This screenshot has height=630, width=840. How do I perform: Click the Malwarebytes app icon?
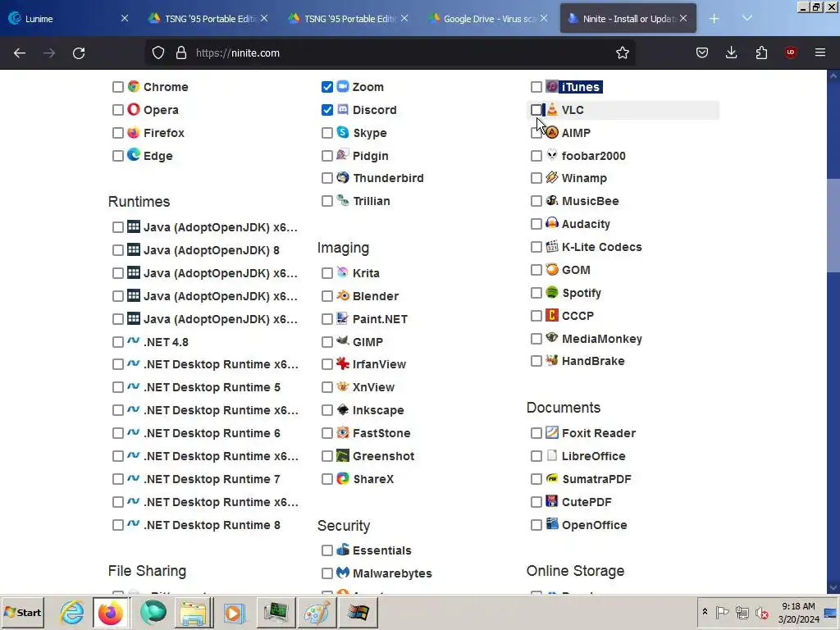(343, 573)
